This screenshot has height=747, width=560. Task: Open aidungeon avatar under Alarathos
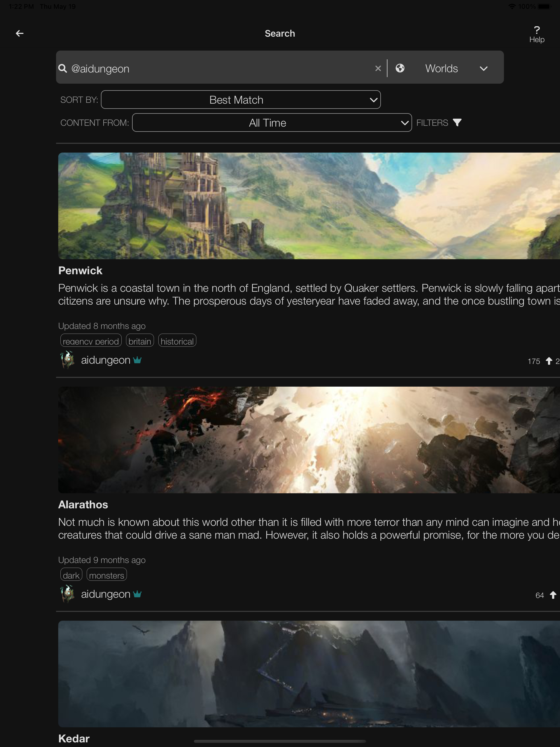68,594
